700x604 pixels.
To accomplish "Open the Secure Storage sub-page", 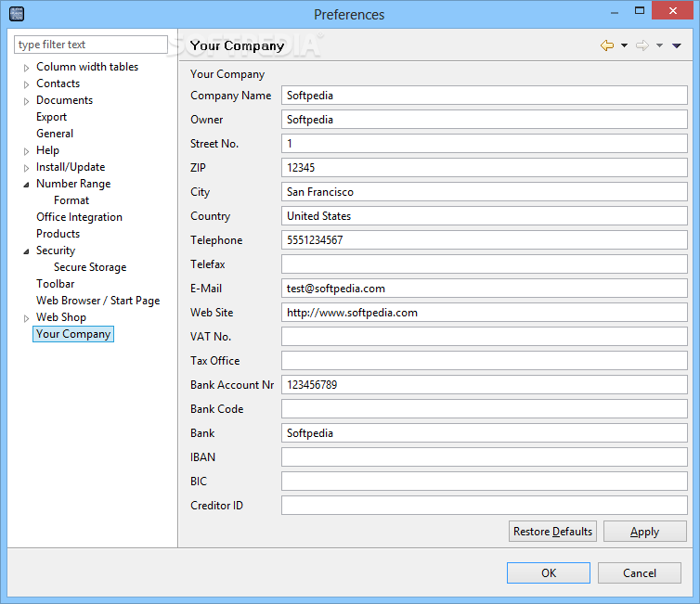I will 90,267.
